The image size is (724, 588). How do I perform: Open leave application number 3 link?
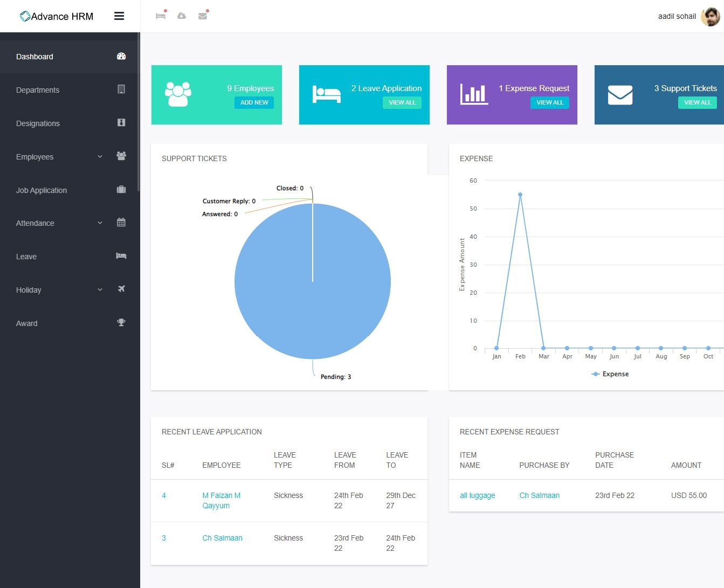(164, 538)
